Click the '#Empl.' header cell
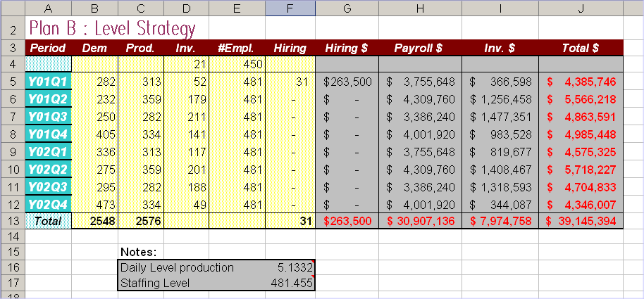Screen dimensions: 644x299 (237, 48)
